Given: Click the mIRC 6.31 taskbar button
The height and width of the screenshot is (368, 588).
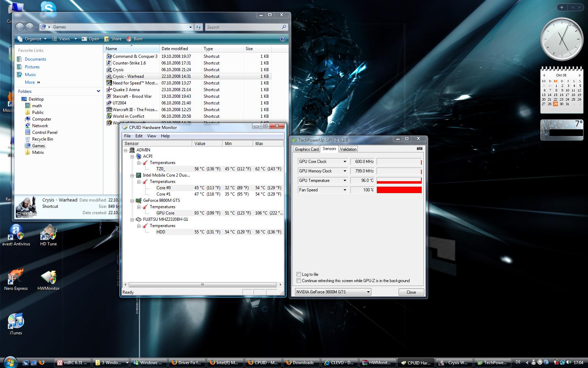Looking at the screenshot, I should [72, 363].
